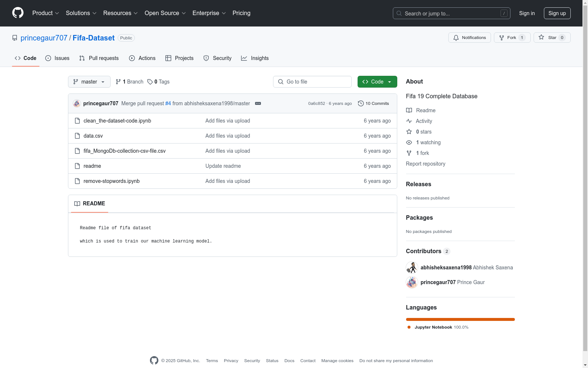View the 1 Branch link
This screenshot has width=588, height=368.
(129, 82)
